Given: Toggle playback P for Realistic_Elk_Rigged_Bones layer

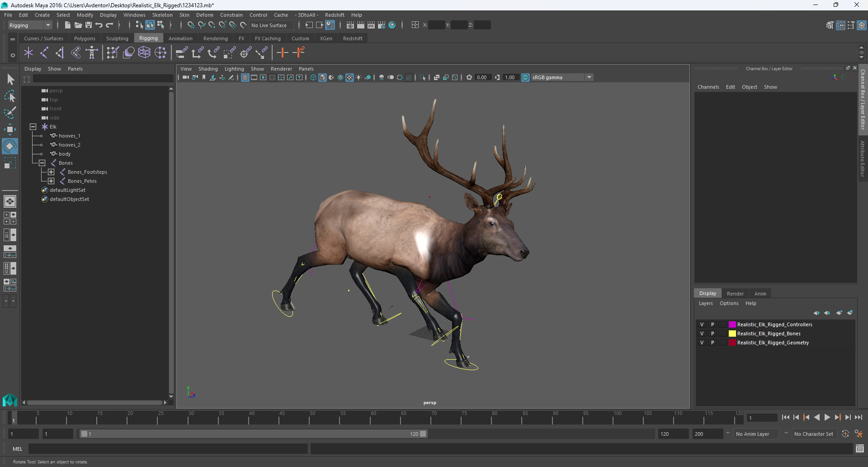Looking at the screenshot, I should click(712, 334).
